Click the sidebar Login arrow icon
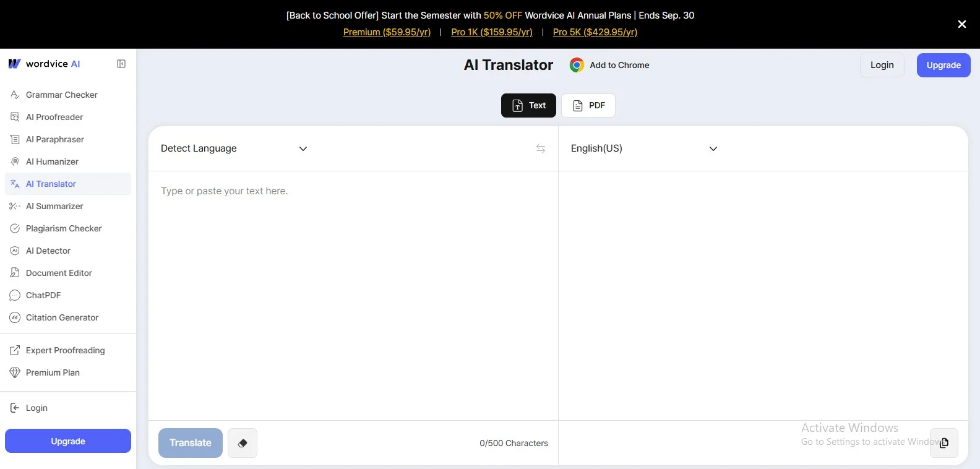 pyautogui.click(x=15, y=408)
